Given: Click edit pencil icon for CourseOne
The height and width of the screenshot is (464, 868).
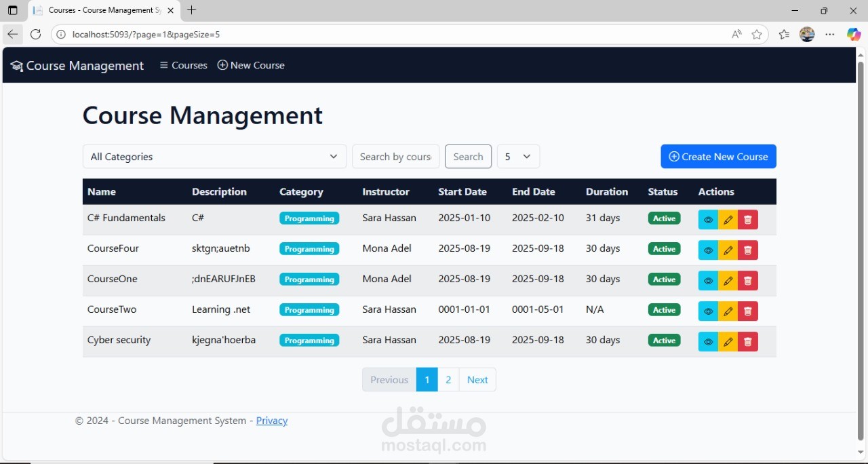Looking at the screenshot, I should (728, 281).
